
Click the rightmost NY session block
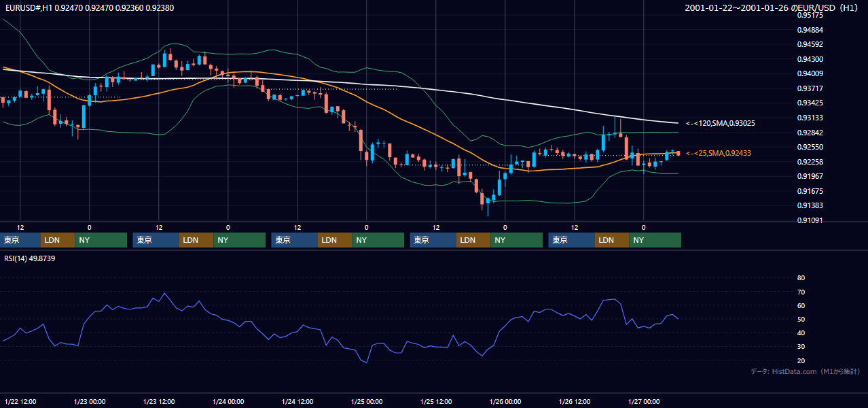point(655,240)
